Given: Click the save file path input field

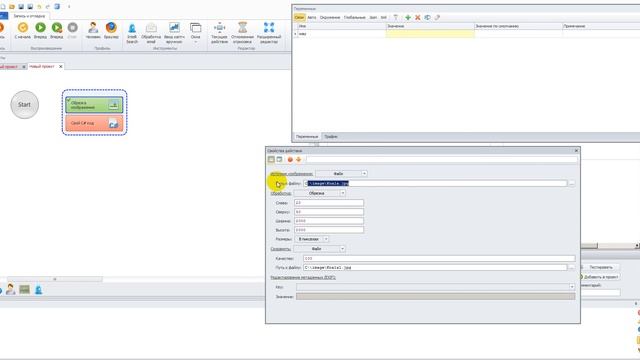Looking at the screenshot, I should coord(435,267).
